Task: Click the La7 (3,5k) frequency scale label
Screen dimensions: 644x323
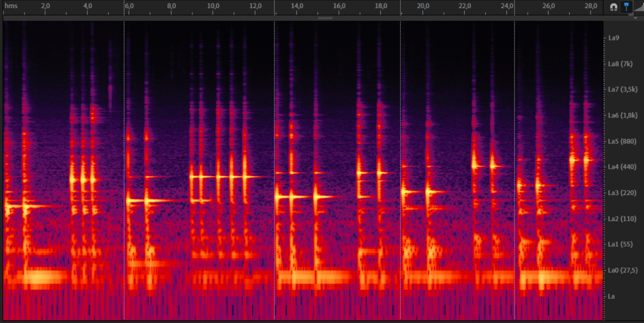Action: pos(623,89)
